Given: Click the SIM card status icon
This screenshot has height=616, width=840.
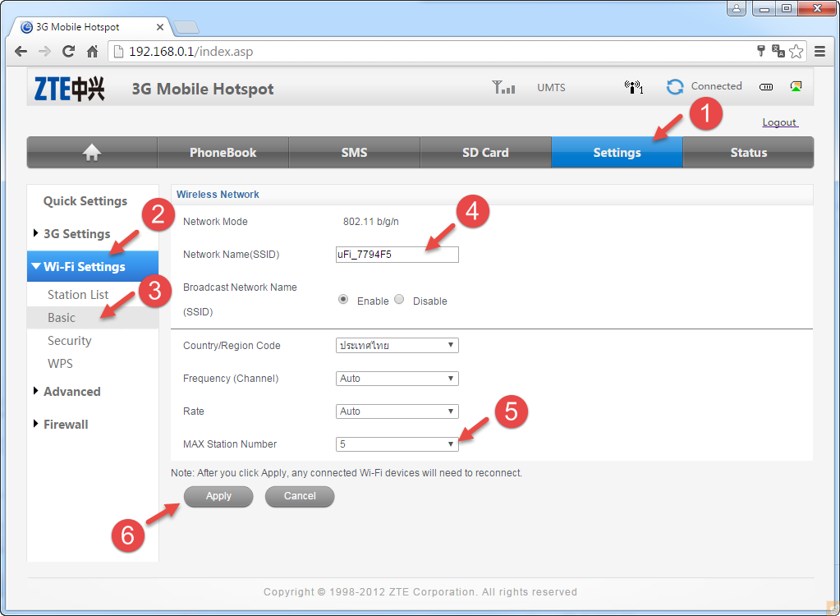Looking at the screenshot, I should 796,86.
